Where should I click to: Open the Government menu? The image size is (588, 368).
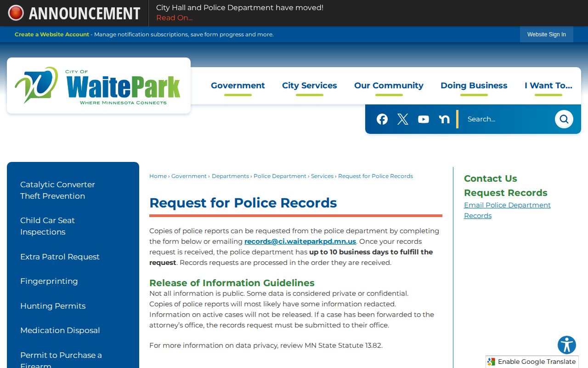[x=238, y=86]
